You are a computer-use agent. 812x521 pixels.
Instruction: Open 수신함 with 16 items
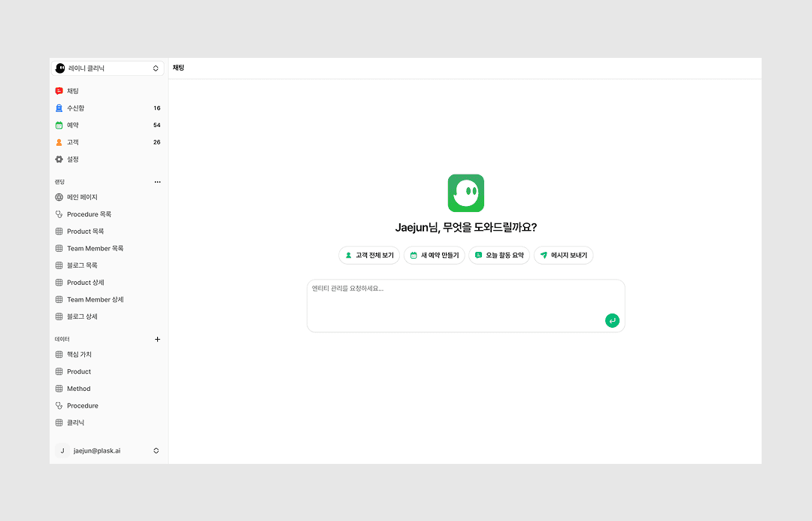click(108, 108)
